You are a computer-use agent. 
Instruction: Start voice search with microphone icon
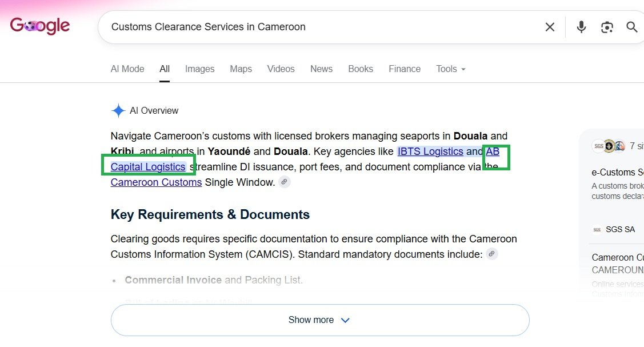click(x=581, y=27)
